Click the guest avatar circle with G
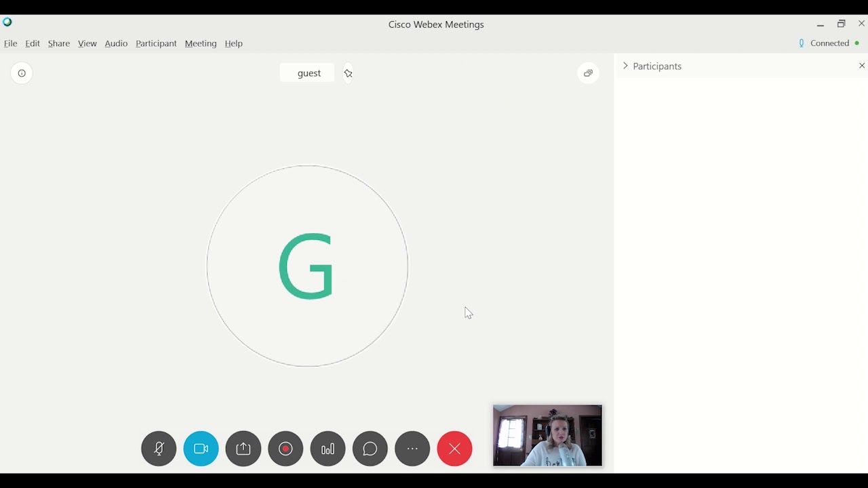The height and width of the screenshot is (488, 868). click(307, 266)
